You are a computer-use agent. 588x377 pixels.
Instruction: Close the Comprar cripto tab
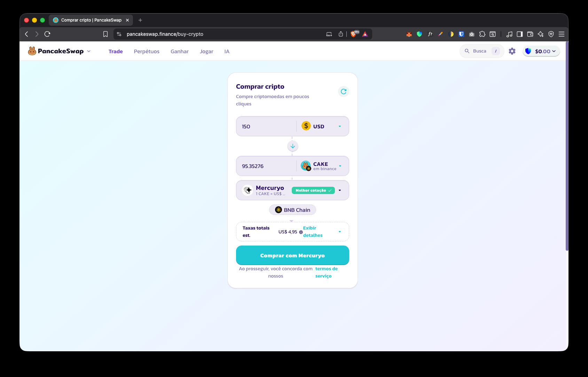coord(127,20)
